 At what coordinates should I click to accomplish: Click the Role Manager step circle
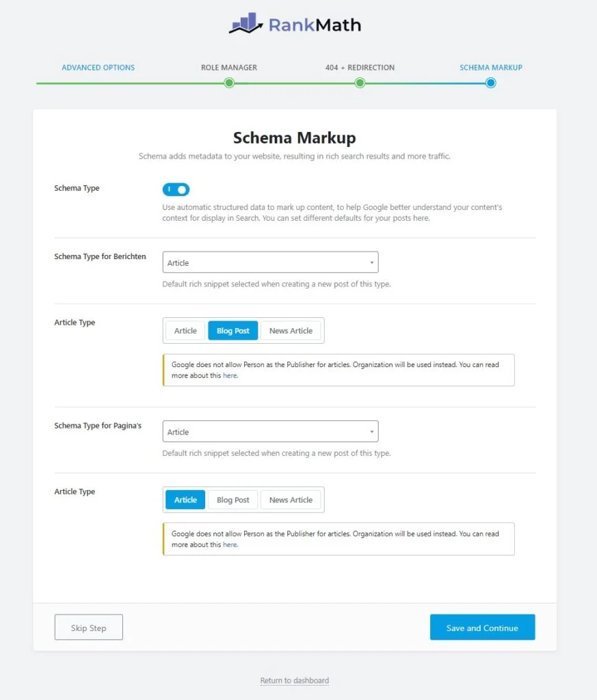point(229,83)
